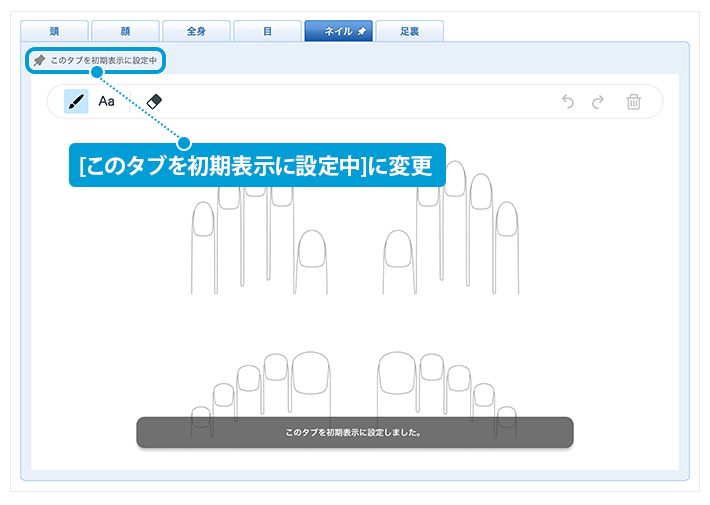Select the eraser tool
The height and width of the screenshot is (505, 710).
[x=153, y=101]
